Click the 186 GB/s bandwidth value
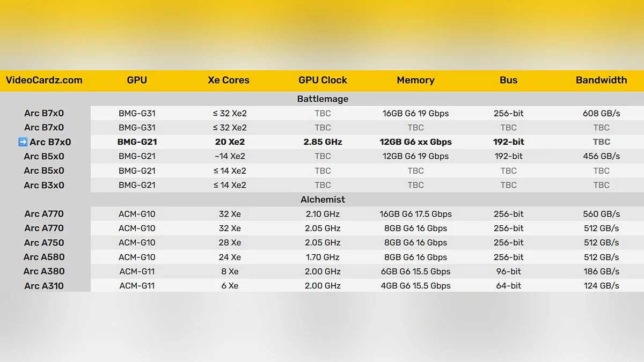Screen dimensions: 644x362 point(601,271)
